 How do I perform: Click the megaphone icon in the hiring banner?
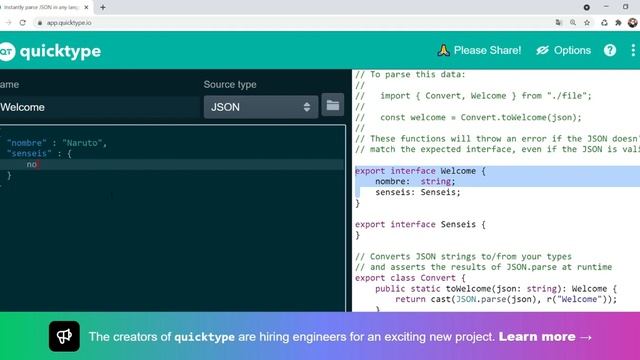(x=64, y=336)
